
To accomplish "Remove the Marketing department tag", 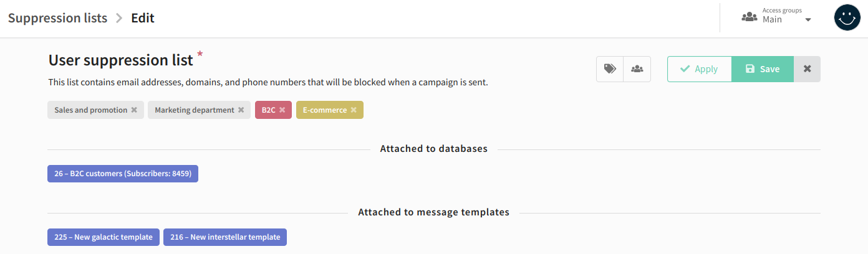I will pos(241,110).
